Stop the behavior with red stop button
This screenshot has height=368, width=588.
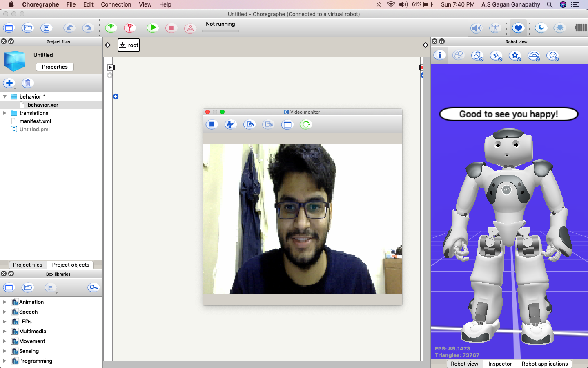click(171, 28)
